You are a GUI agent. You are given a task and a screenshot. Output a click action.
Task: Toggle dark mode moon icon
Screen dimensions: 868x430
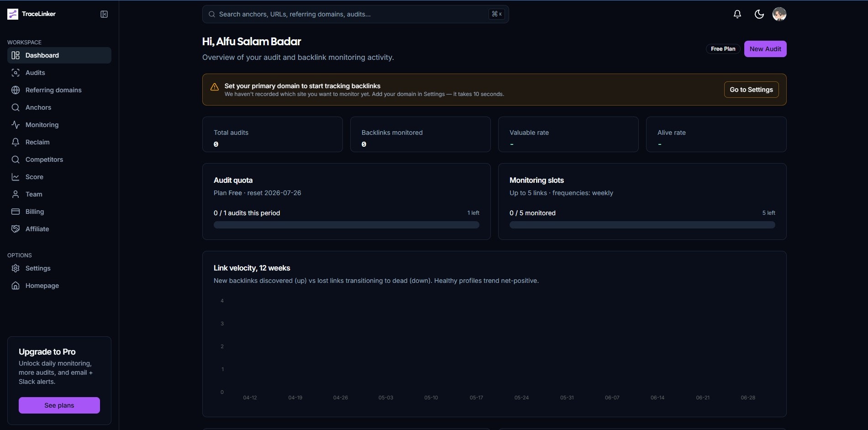759,14
